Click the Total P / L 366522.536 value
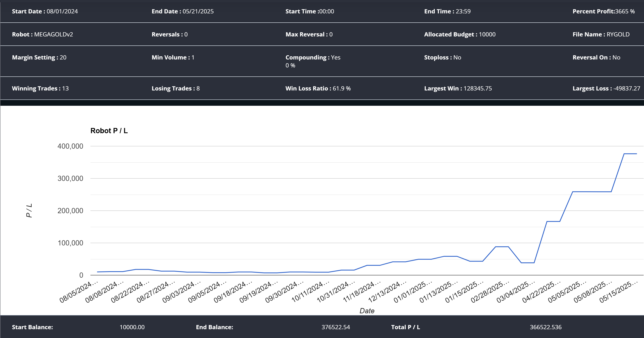 point(546,327)
